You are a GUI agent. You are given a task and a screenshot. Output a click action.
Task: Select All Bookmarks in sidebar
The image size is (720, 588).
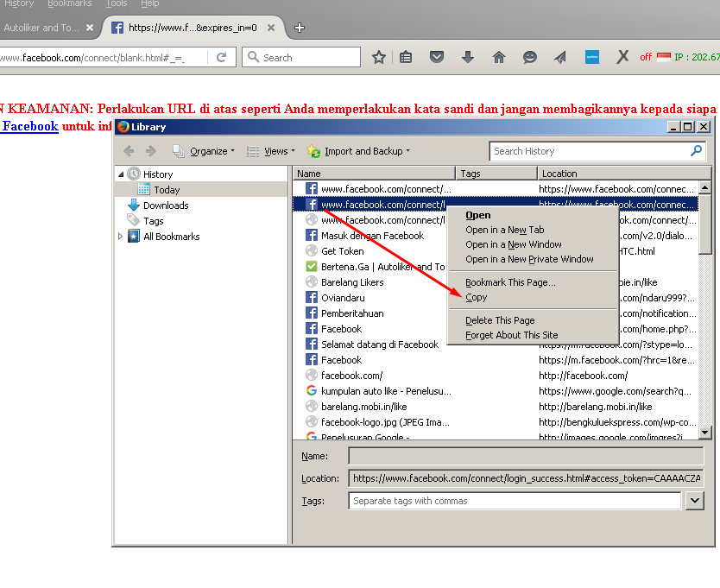pos(171,237)
